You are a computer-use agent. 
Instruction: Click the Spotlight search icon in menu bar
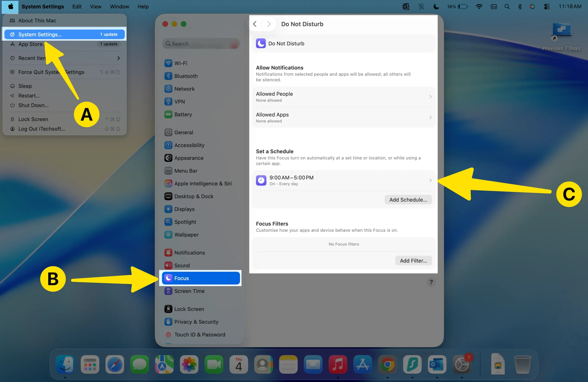[x=507, y=7]
